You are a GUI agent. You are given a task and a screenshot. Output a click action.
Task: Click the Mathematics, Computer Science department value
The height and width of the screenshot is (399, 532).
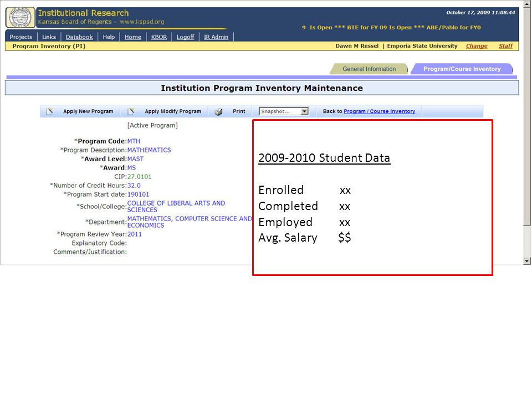tap(190, 222)
